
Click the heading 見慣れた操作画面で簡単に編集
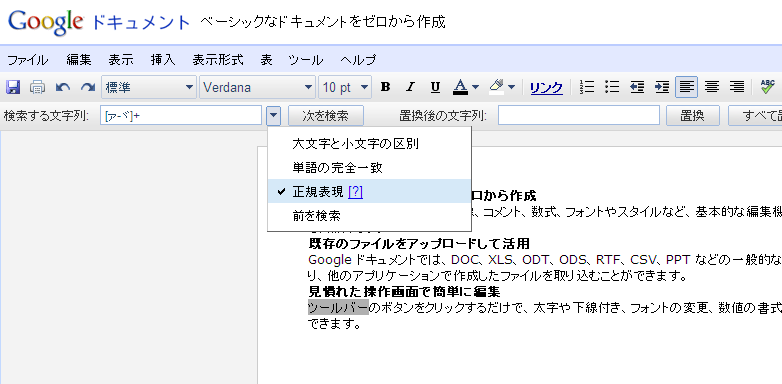[404, 291]
